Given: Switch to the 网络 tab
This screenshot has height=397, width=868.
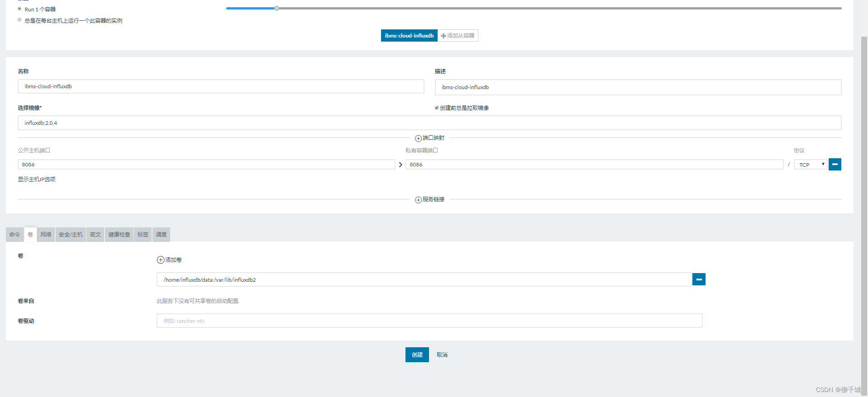Looking at the screenshot, I should (46, 235).
